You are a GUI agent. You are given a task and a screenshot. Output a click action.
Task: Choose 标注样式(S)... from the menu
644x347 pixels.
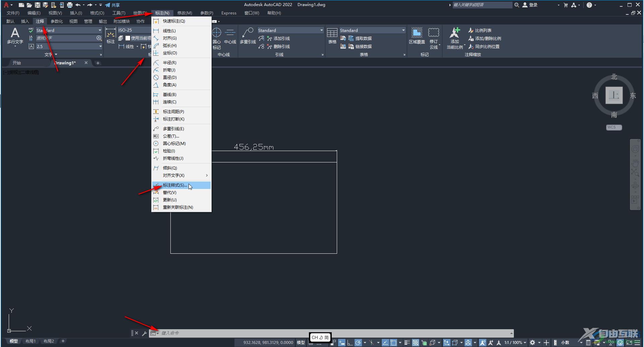(x=181, y=185)
